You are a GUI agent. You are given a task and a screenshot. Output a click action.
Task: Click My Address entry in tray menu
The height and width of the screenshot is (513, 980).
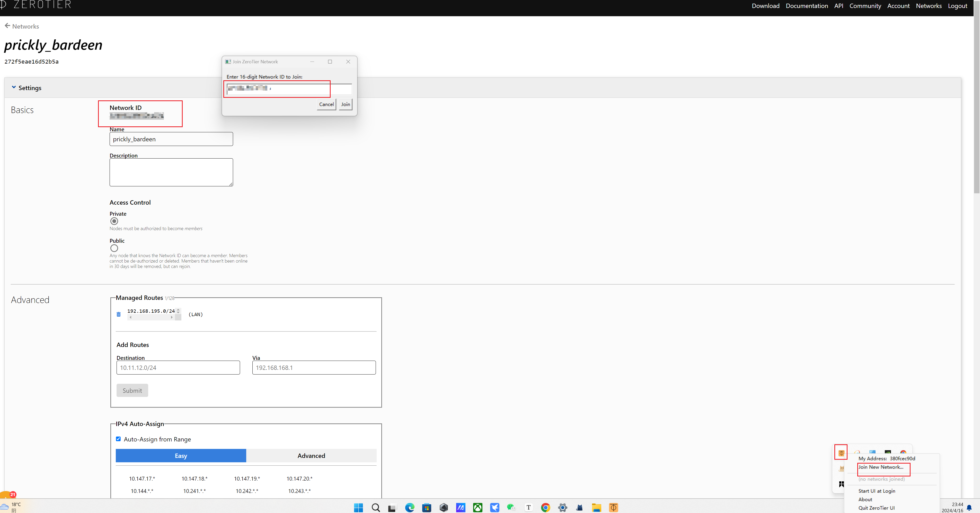[x=887, y=459]
